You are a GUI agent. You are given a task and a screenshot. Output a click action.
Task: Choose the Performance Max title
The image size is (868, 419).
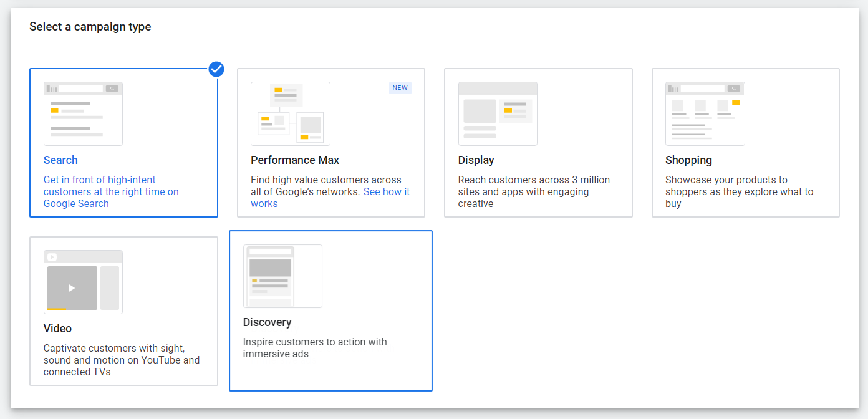(x=295, y=160)
